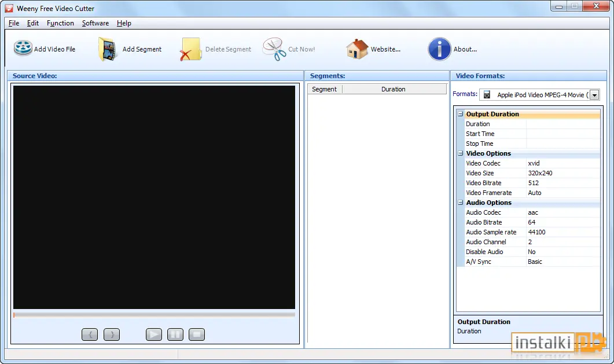
Task: Click the Add Video File label
Action: click(x=54, y=49)
